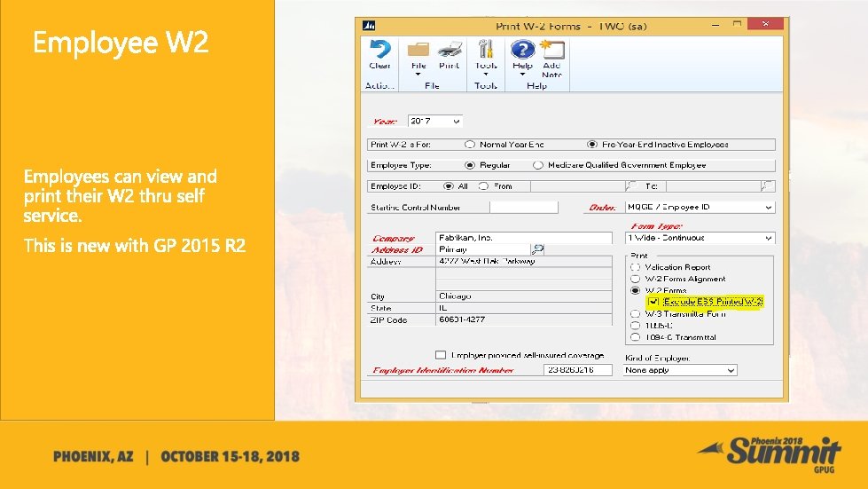868x489 pixels.
Task: Open lookup beside Employee ID To field
Action: click(x=767, y=186)
